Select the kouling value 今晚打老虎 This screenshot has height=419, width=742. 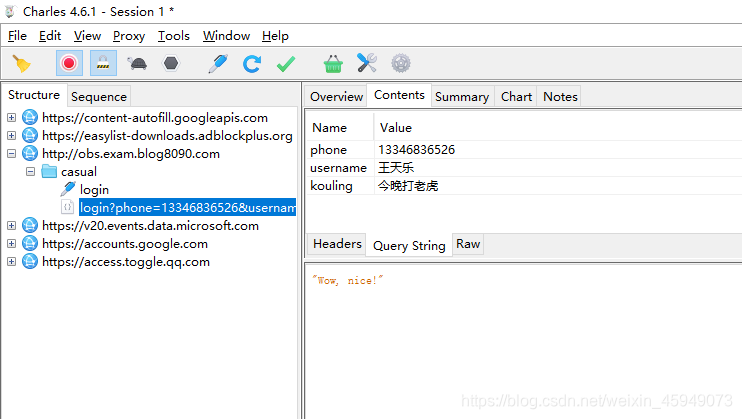[407, 186]
